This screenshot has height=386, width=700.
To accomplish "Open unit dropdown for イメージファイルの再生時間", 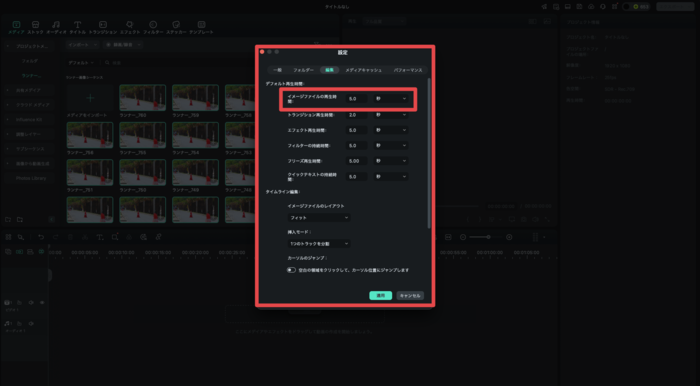I will 391,99.
